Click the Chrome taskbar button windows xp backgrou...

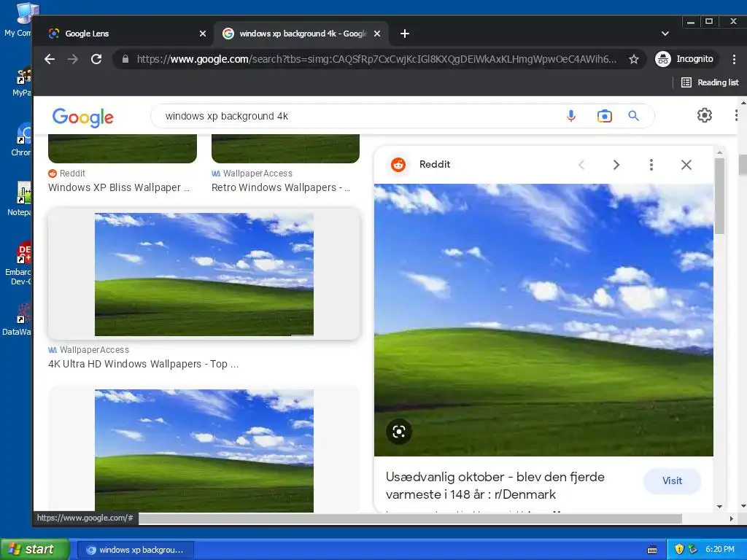click(135, 550)
